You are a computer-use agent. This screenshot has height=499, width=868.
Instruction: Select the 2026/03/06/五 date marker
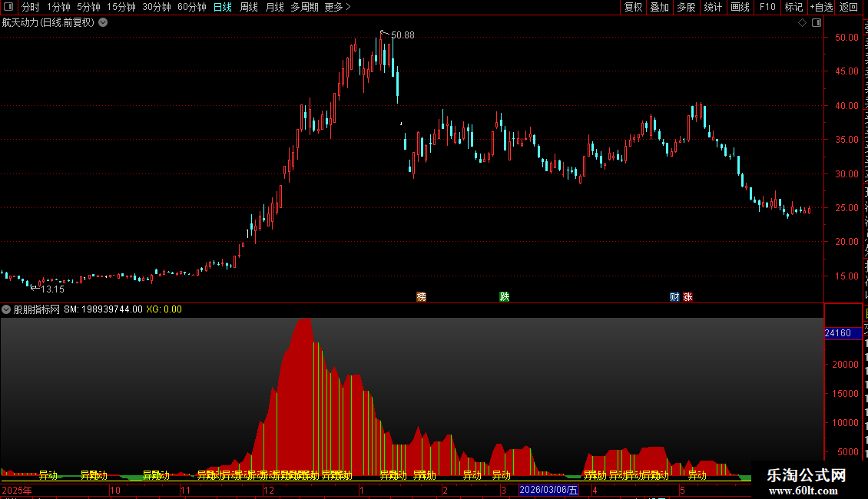[548, 490]
